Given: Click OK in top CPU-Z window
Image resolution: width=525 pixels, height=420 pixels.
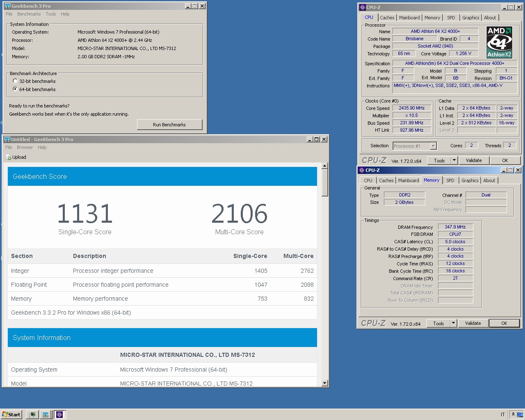Looking at the screenshot, I should click(x=505, y=160).
